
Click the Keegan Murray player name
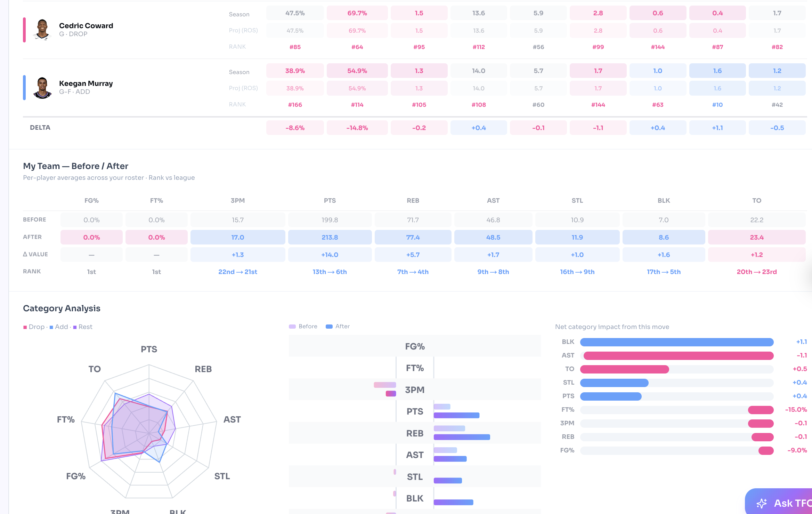coord(86,83)
